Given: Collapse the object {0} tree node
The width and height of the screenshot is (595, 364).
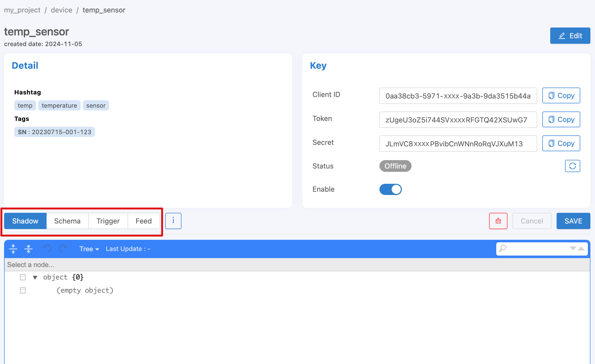Looking at the screenshot, I should point(35,277).
